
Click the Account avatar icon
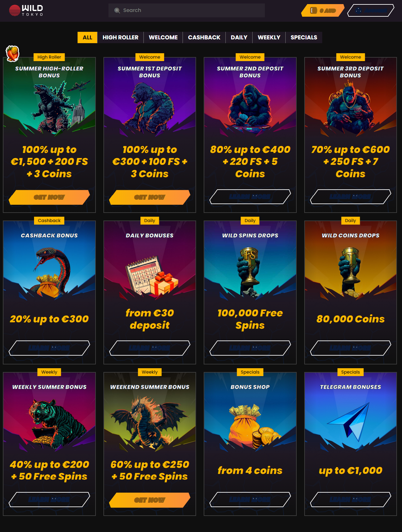click(x=358, y=10)
